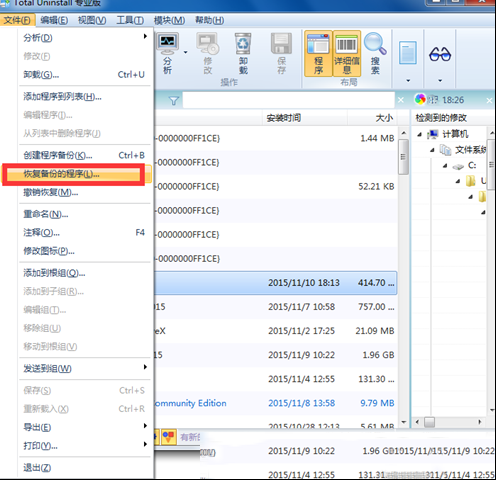
Task: Click the 安装时间 column header
Action: (x=284, y=118)
